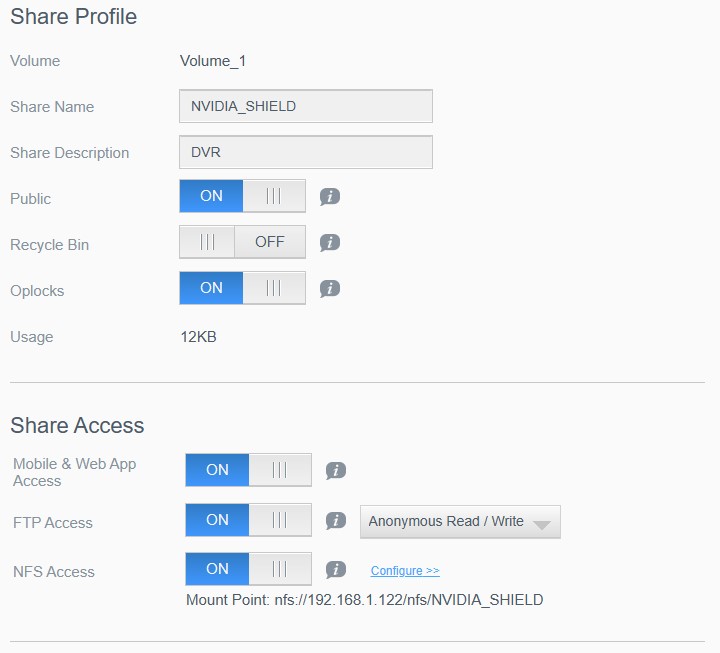Click into the Share Description DVR field
The height and width of the screenshot is (653, 720).
pos(306,152)
